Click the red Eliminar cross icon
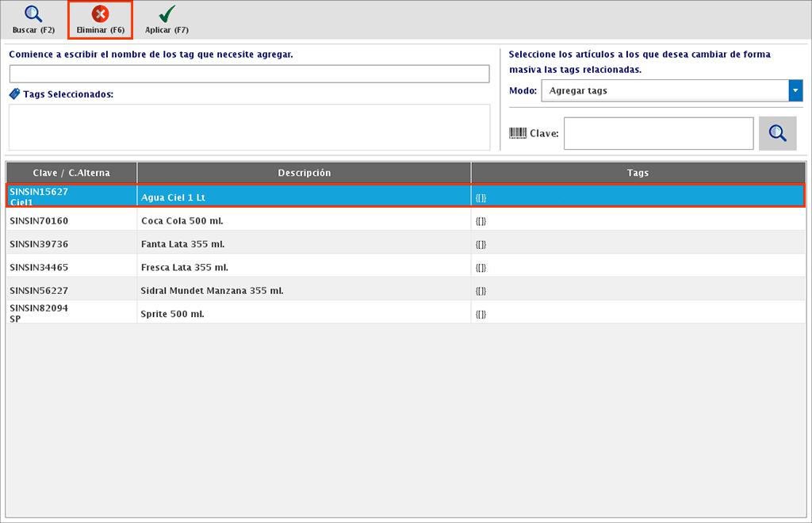The image size is (812, 523). pyautogui.click(x=98, y=12)
